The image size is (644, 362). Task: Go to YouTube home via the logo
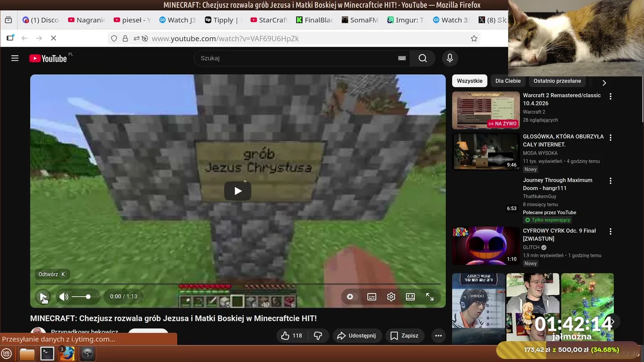tap(48, 58)
